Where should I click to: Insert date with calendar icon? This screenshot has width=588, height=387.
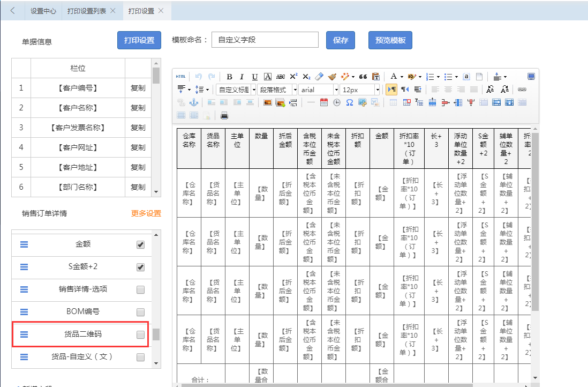[x=324, y=102]
